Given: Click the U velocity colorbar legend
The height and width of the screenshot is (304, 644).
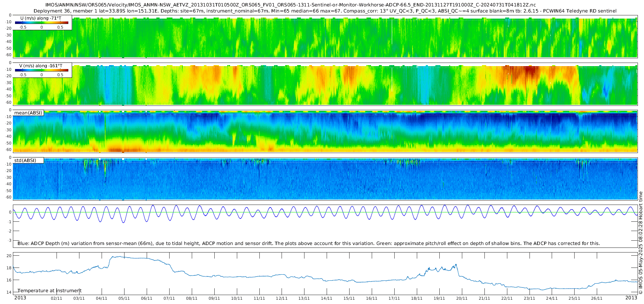Looking at the screenshot, I should click(43, 23).
